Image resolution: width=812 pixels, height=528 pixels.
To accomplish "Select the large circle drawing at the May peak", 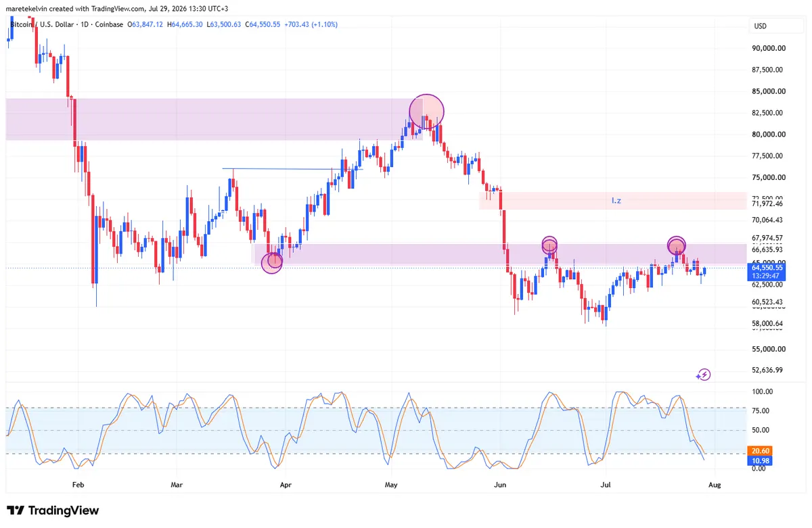I will (426, 111).
